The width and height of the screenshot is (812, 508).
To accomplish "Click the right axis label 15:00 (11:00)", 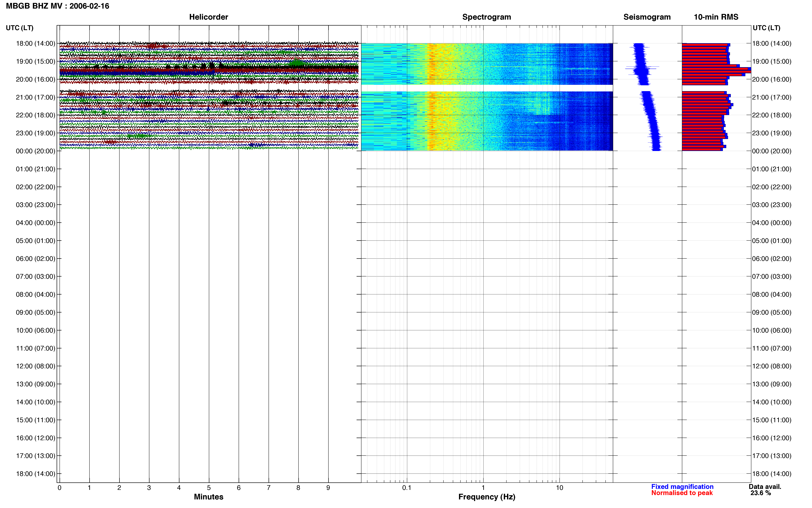I will click(772, 420).
